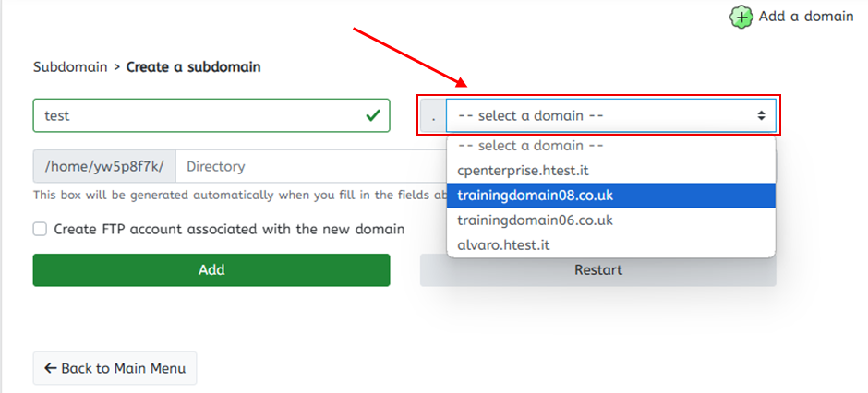
Task: Select the placeholder select a domain entry
Action: [x=611, y=147]
